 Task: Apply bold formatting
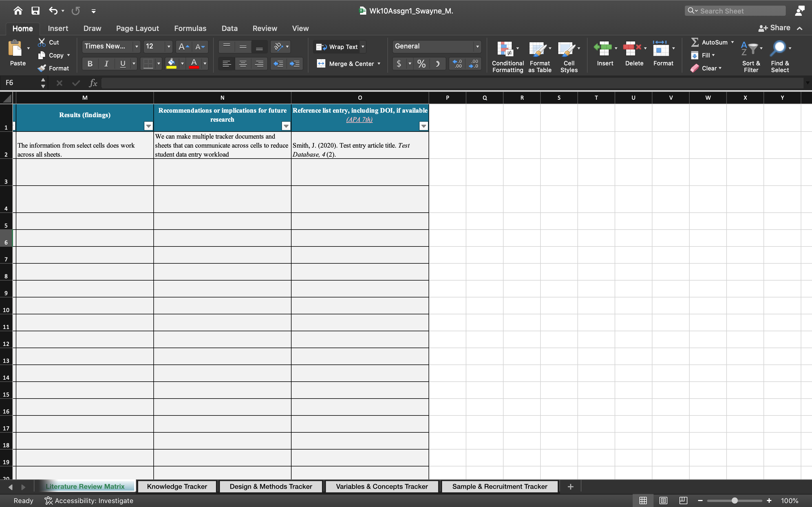pos(90,63)
